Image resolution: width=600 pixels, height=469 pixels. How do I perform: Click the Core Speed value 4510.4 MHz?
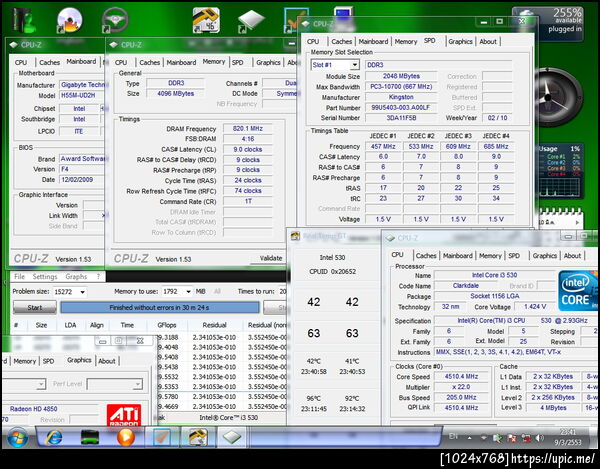[461, 376]
